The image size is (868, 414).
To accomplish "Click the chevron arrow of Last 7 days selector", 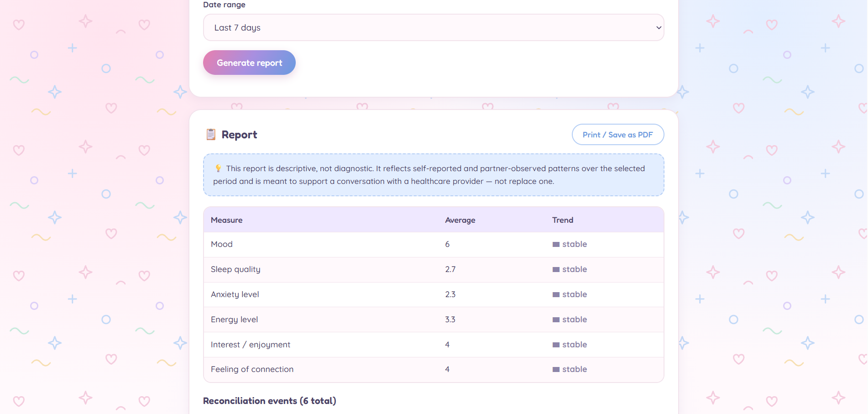I will point(659,27).
